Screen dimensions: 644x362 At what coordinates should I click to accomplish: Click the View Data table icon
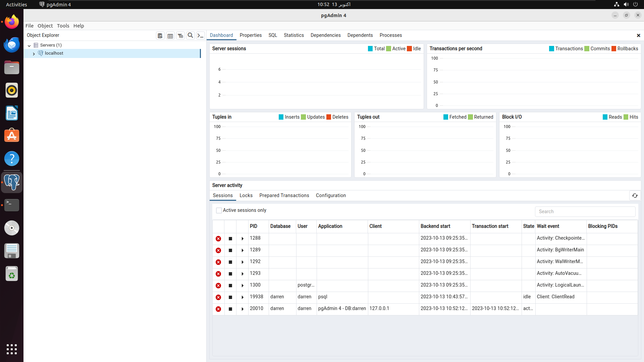point(170,36)
